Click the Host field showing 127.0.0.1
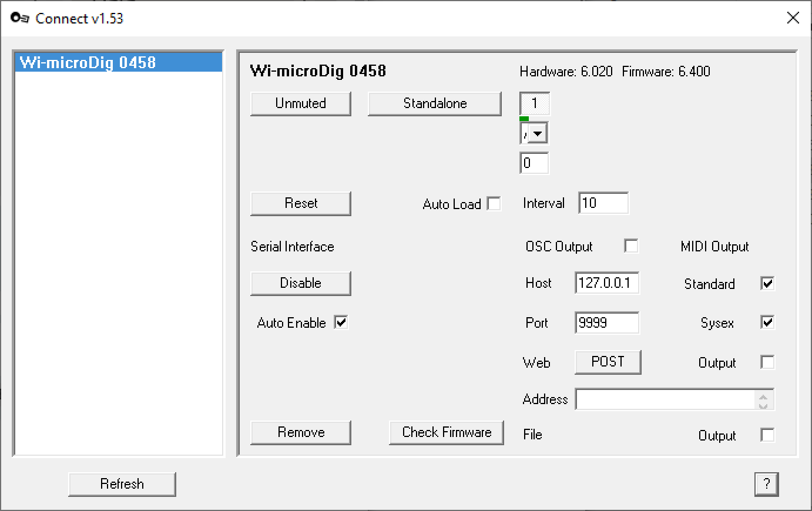Viewport: 812px width, 511px height. coord(607,283)
